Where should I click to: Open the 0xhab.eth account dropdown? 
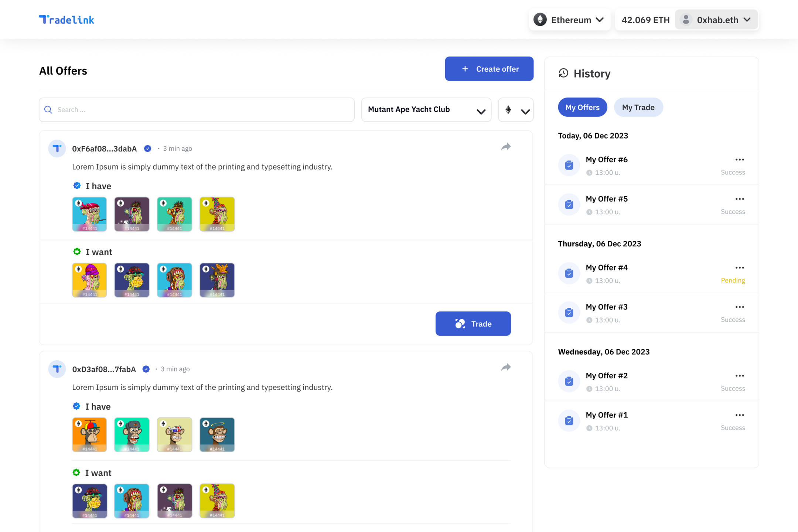716,20
